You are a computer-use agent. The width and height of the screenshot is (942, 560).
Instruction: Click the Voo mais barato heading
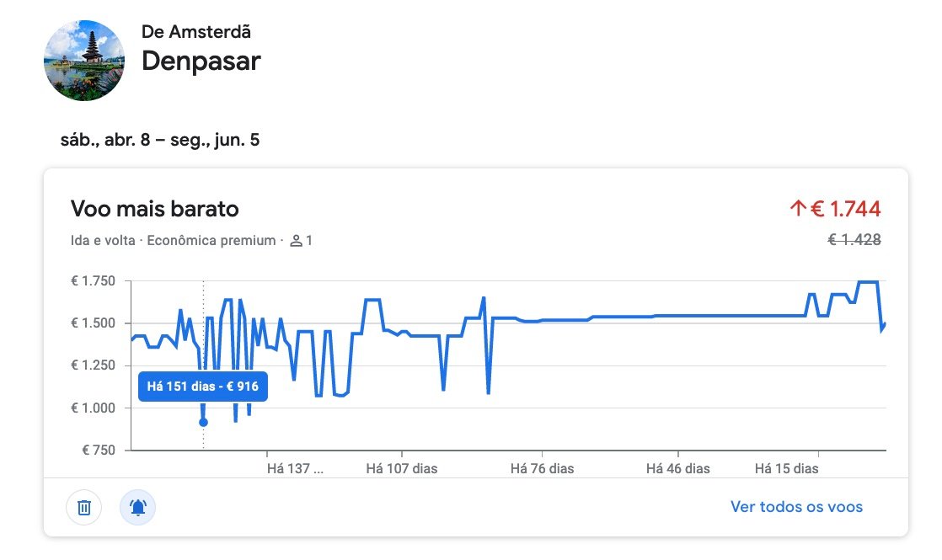[x=155, y=209]
